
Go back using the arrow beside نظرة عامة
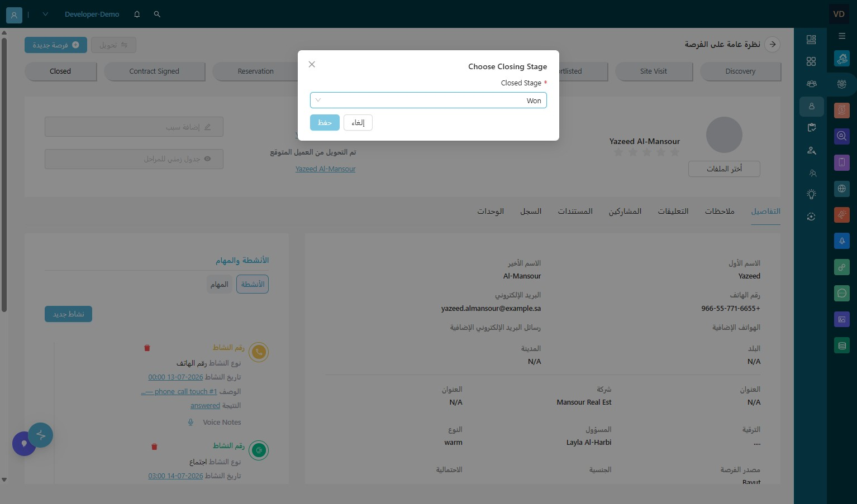(773, 44)
